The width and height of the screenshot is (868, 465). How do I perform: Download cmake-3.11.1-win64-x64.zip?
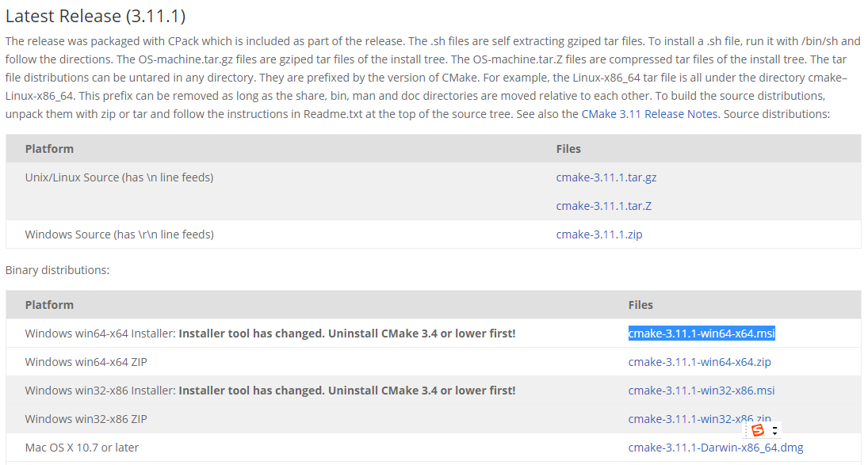[699, 362]
